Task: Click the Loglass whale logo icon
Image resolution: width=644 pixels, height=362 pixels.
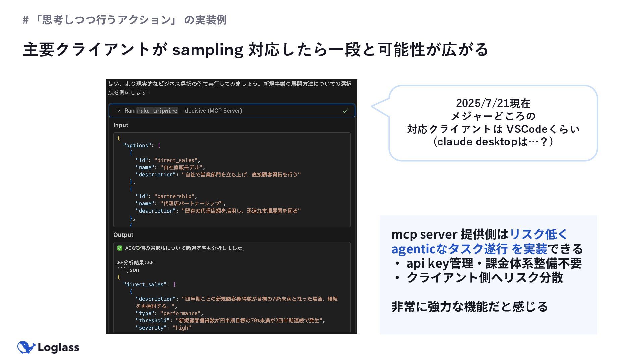Action: click(x=26, y=348)
